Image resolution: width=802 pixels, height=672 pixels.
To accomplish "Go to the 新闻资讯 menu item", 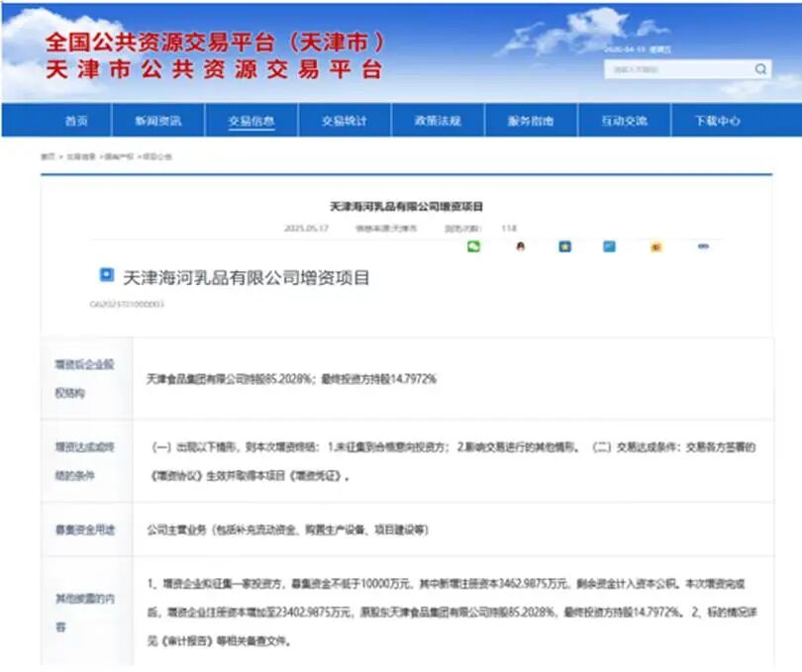I will 158,121.
